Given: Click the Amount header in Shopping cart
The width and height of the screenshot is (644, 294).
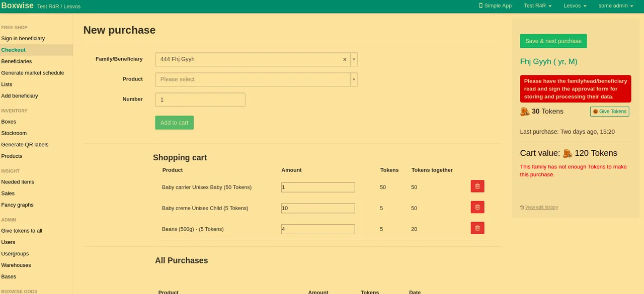Looking at the screenshot, I should pyautogui.click(x=291, y=170).
